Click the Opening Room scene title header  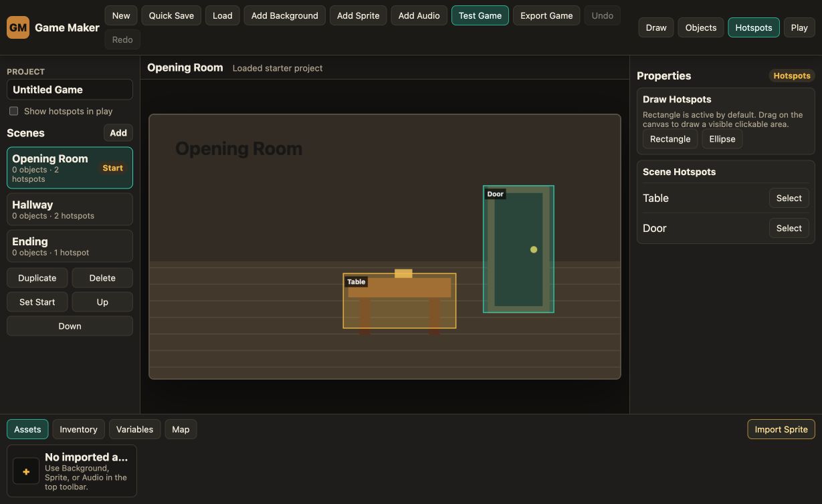[x=185, y=68]
